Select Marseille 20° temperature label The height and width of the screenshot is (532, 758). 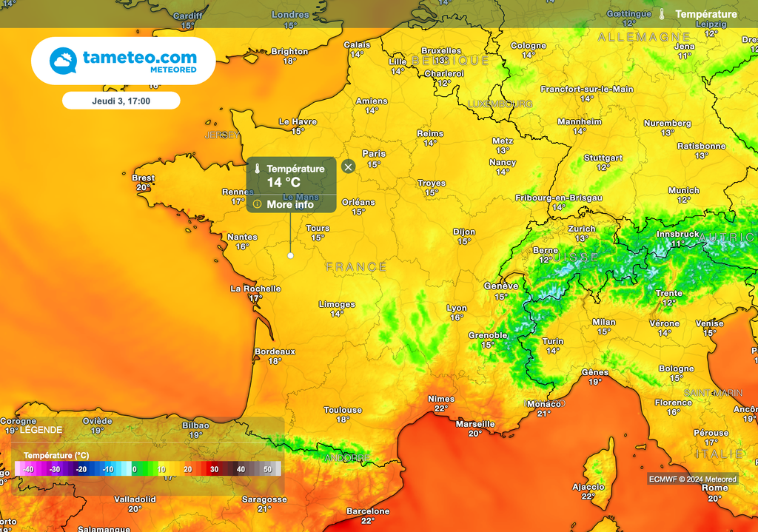pos(474,428)
